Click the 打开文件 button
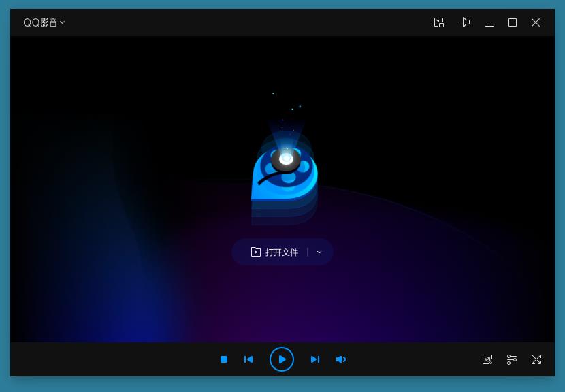The image size is (565, 392). click(274, 252)
